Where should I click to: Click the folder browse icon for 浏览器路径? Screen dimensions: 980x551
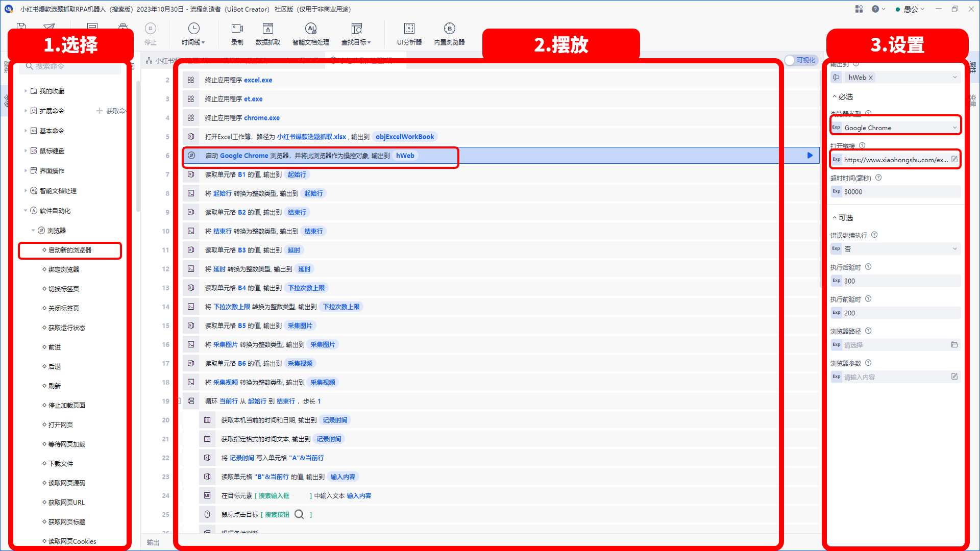tap(954, 344)
